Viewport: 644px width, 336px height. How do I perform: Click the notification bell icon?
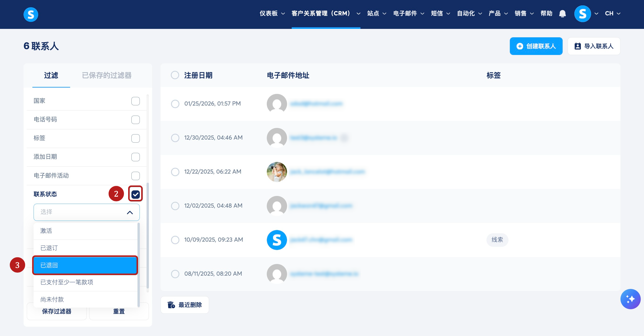(x=562, y=14)
